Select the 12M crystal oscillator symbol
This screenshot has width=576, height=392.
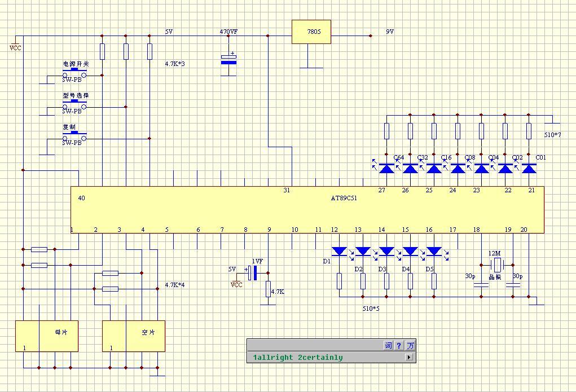[x=497, y=265]
